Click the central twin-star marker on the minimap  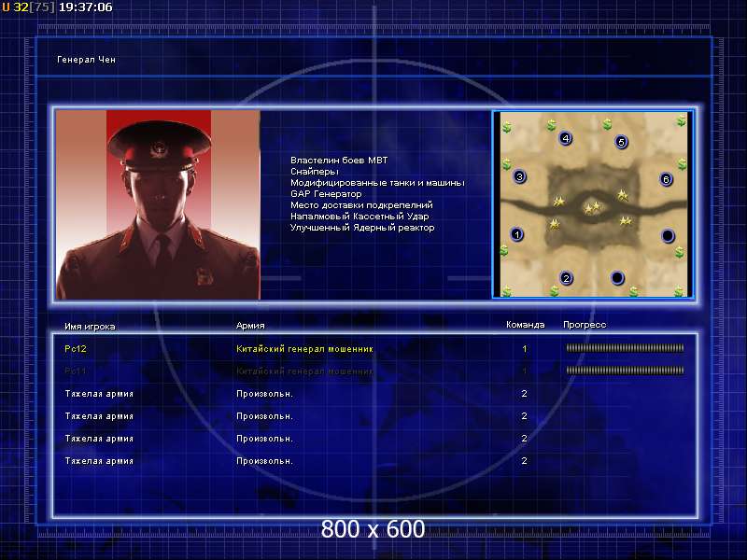coord(592,207)
